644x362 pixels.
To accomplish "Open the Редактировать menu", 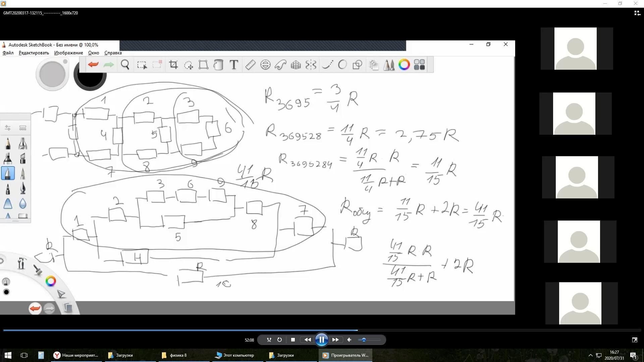I will coord(34,53).
